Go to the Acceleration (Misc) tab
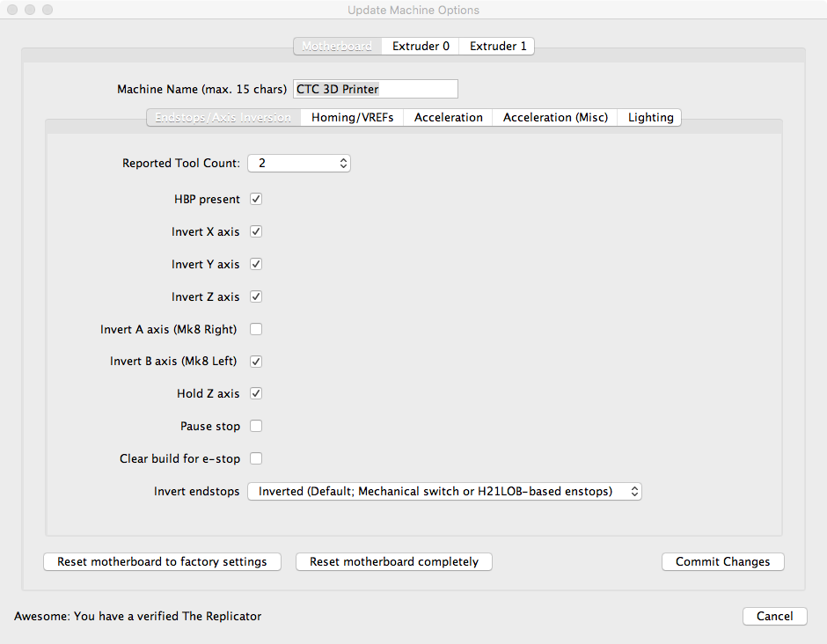The height and width of the screenshot is (644, 827). coord(555,117)
